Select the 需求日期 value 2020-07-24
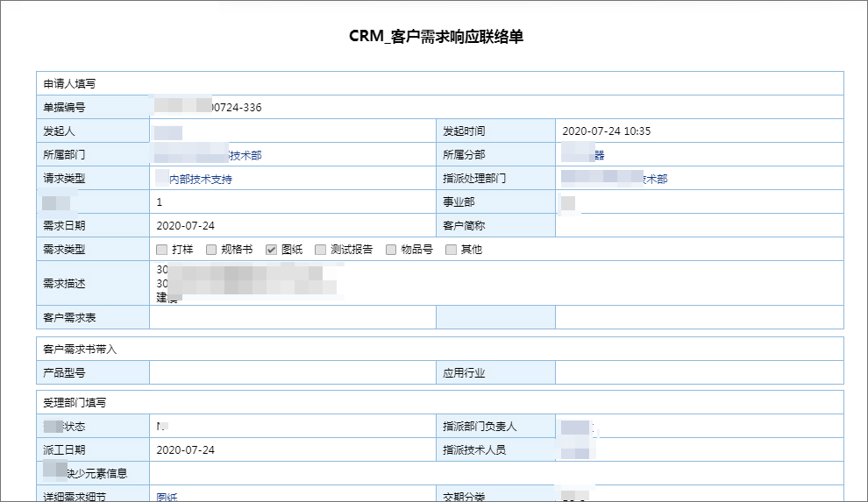 186,225
